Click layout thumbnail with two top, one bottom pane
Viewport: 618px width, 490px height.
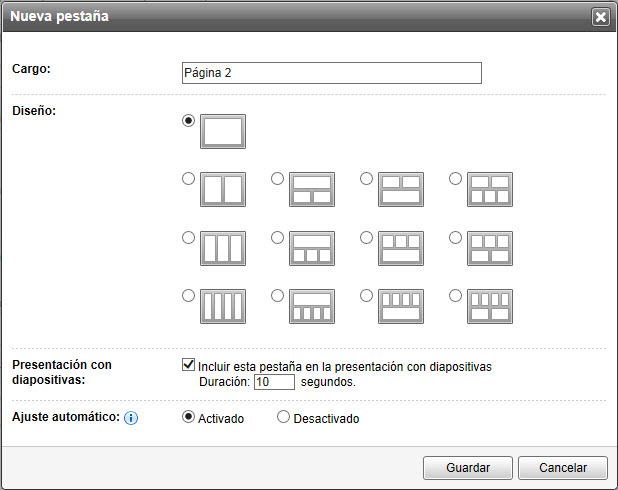click(x=401, y=189)
